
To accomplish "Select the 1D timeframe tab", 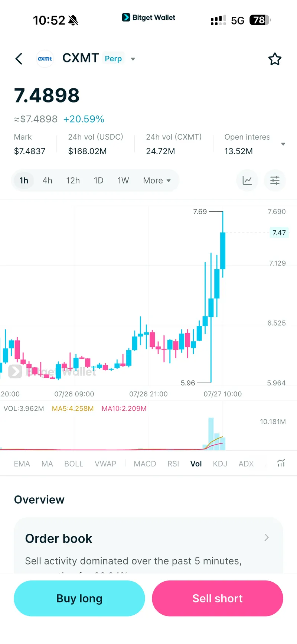I will click(98, 180).
